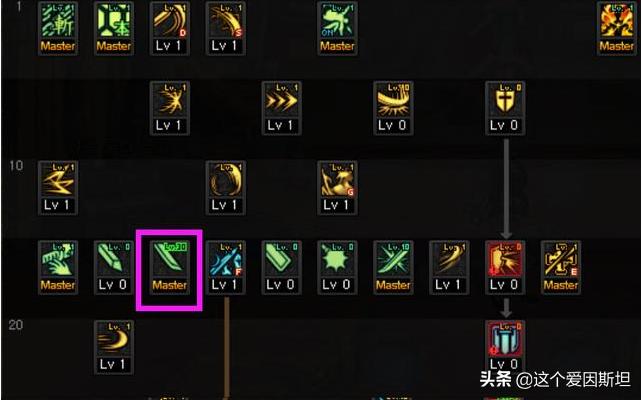Click the gold lightning bolt skill
Viewport: 643px width, 400px height.
58,187
